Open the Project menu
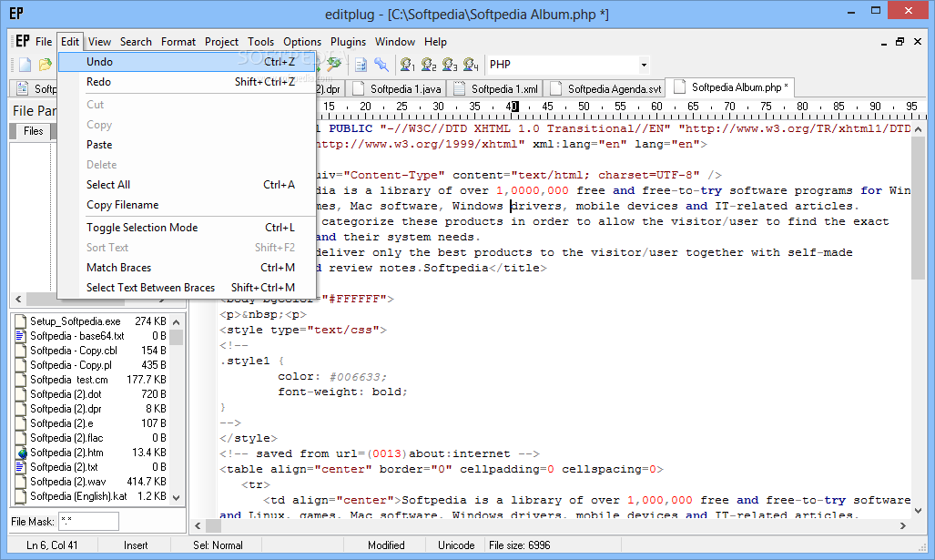The height and width of the screenshot is (560, 935). pos(221,41)
